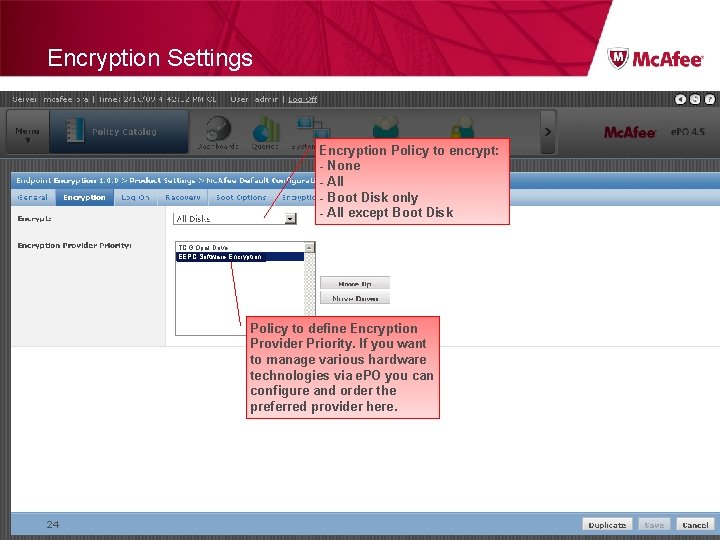
Task: Open the Encrypt All Disks dropdown
Action: (235, 219)
